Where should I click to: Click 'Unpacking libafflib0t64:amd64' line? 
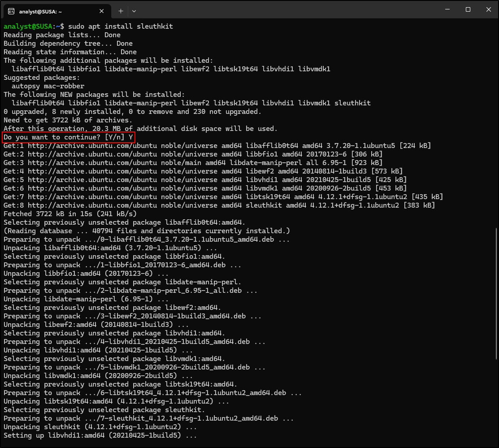pyautogui.click(x=110, y=248)
